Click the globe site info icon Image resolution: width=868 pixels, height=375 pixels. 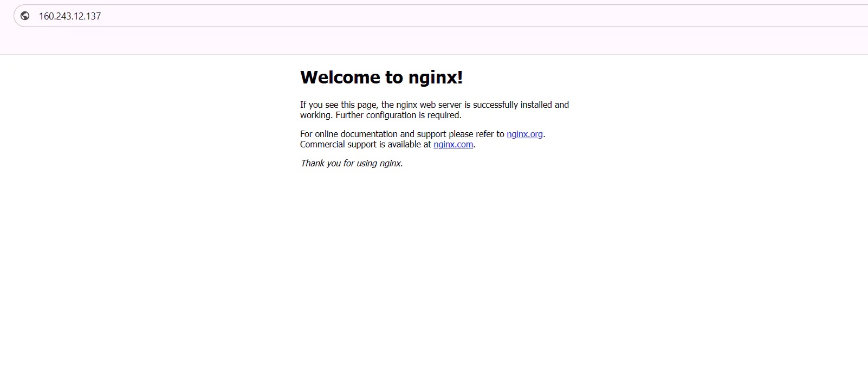point(25,16)
